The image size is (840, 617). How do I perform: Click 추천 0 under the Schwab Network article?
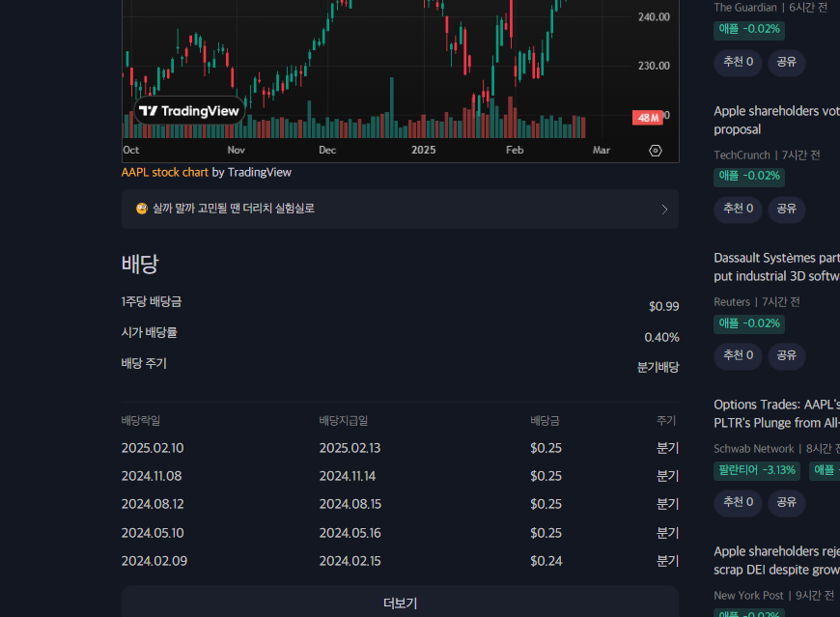pos(739,502)
